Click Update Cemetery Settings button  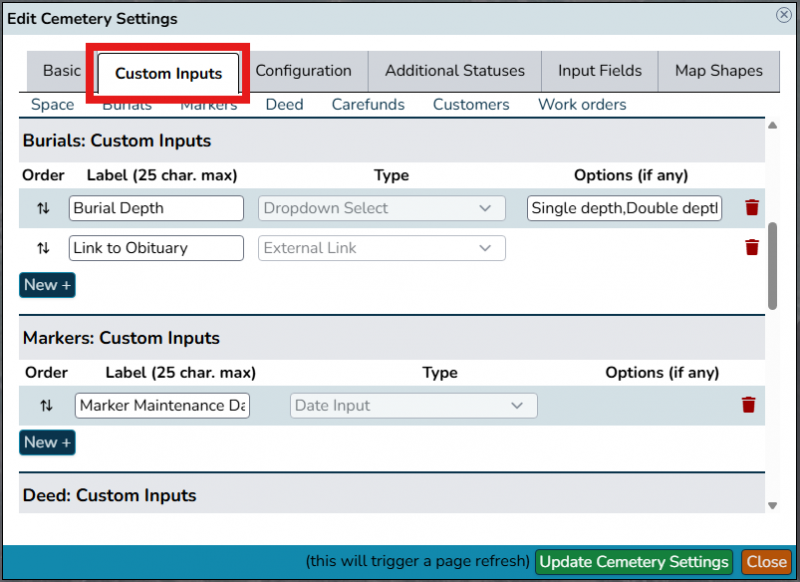point(634,562)
